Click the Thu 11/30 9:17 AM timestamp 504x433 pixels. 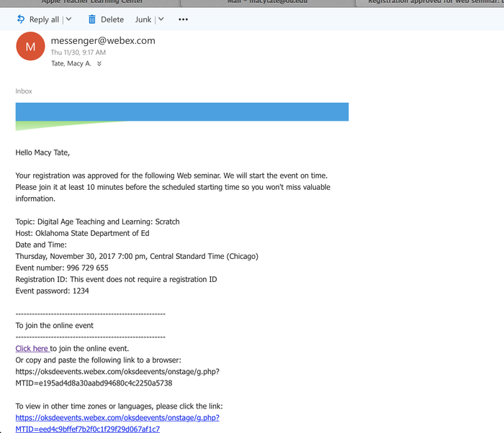(x=78, y=53)
